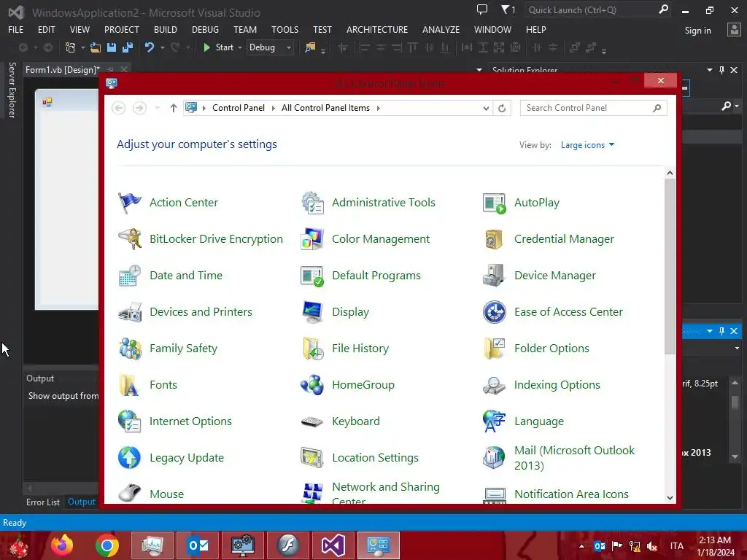The height and width of the screenshot is (560, 747).
Task: Open Display monitor icon
Action: (x=312, y=312)
